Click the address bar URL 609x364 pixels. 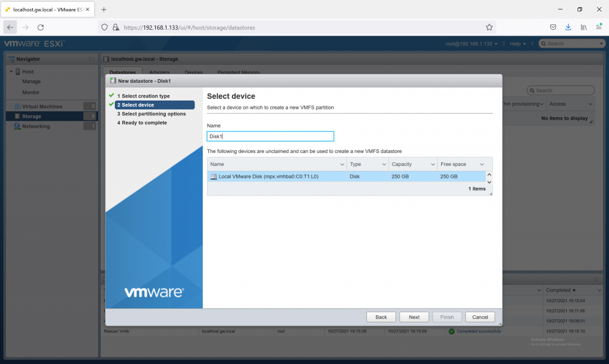189,27
